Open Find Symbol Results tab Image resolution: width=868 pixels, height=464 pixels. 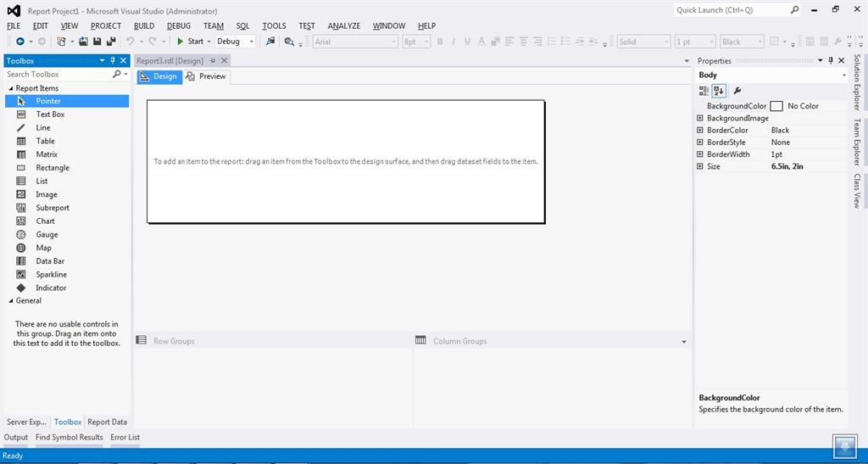tap(70, 437)
